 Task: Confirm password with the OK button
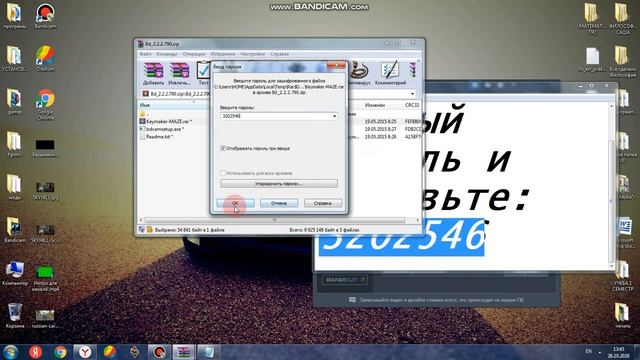(x=236, y=203)
